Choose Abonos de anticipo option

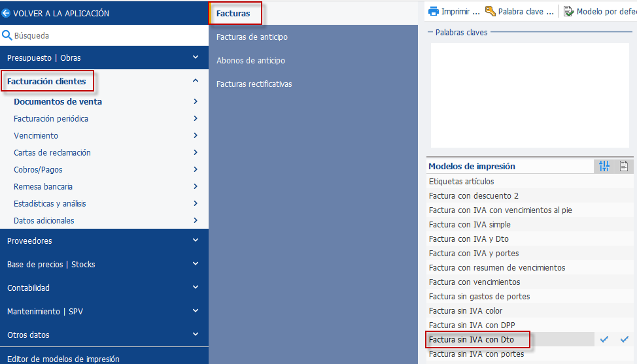tap(250, 61)
